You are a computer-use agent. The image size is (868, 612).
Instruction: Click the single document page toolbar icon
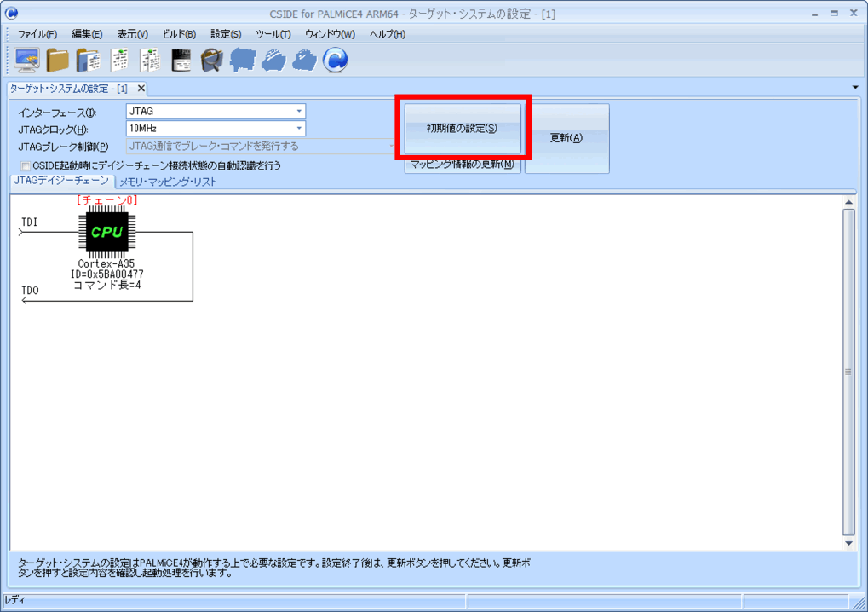pyautogui.click(x=120, y=60)
